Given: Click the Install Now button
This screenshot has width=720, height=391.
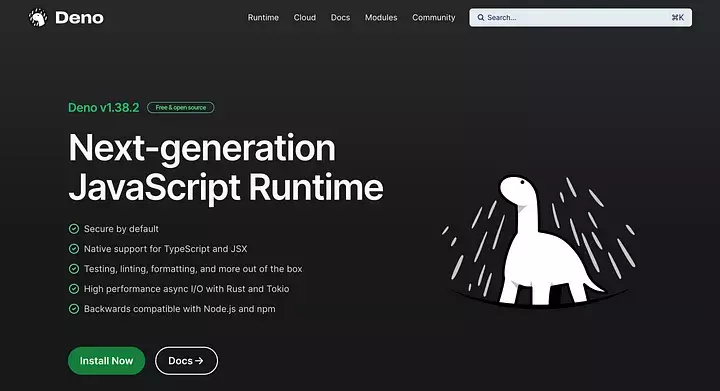Looking at the screenshot, I should pos(107,361).
